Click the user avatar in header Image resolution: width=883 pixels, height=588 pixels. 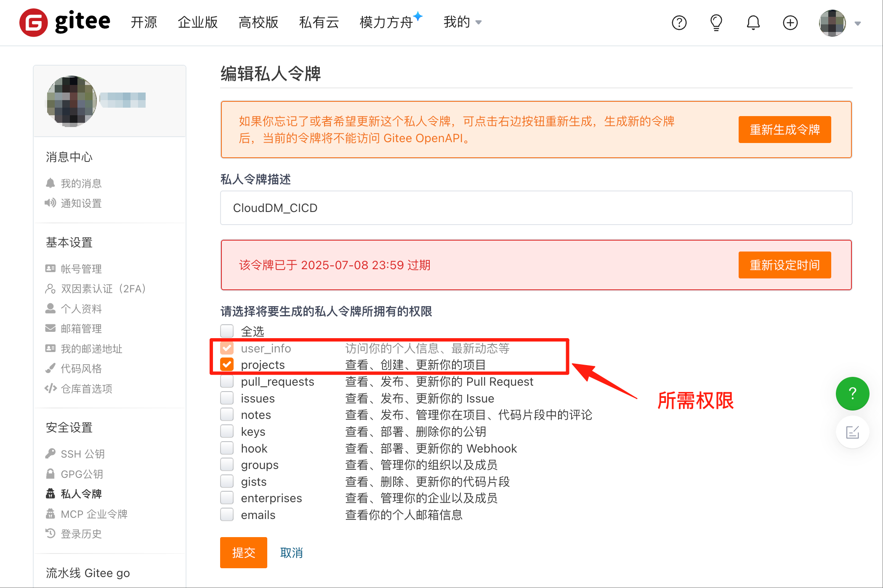click(x=832, y=23)
